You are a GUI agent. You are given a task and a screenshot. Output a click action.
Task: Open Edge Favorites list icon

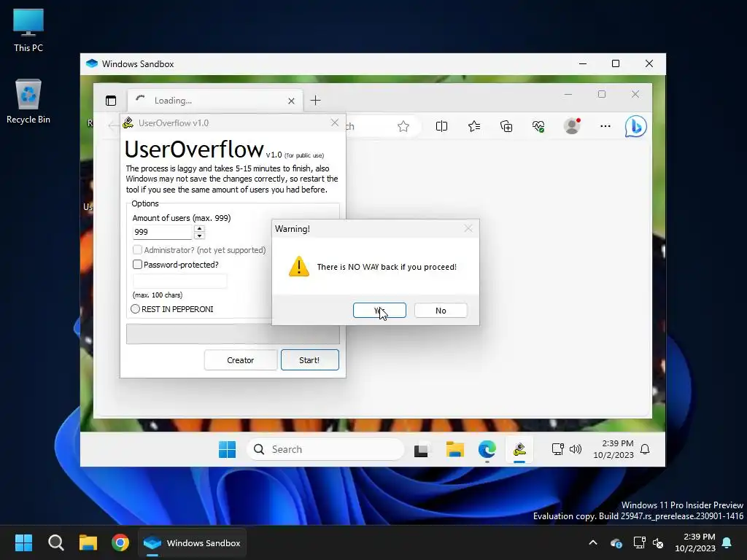coord(474,126)
